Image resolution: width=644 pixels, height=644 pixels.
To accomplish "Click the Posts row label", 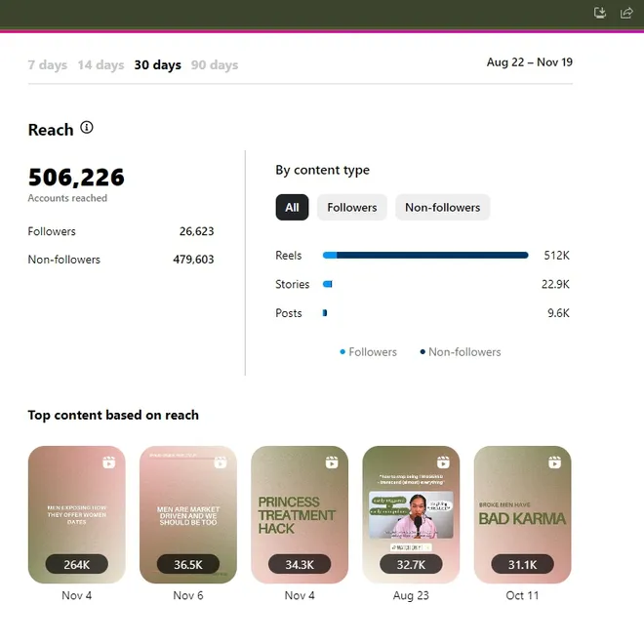I will pyautogui.click(x=288, y=313).
